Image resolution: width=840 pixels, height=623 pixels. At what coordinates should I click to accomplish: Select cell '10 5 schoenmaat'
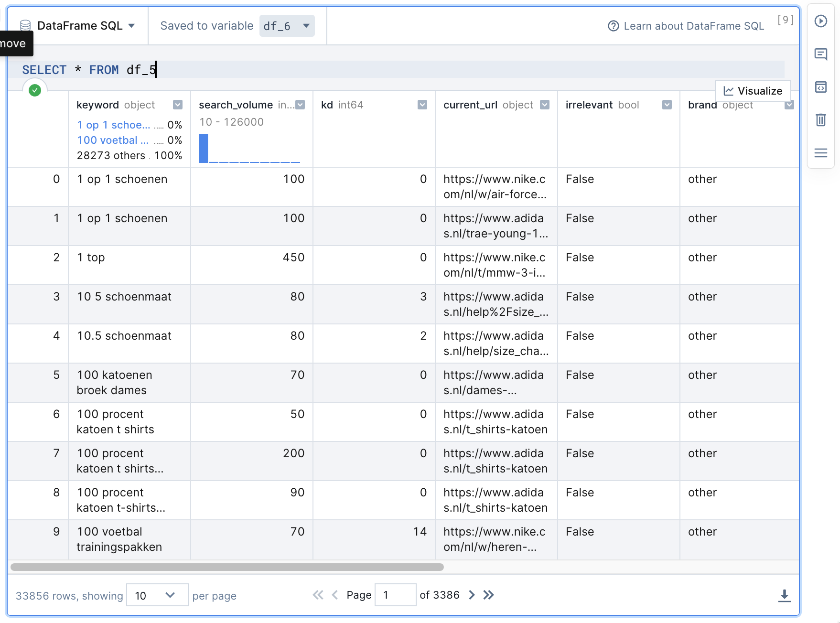pos(129,304)
